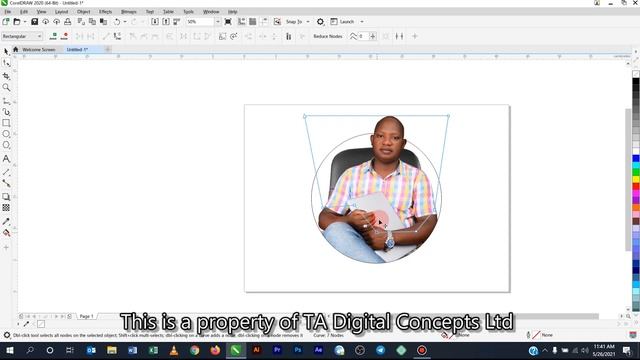
Task: Open the Bitmaps menu
Action: (129, 12)
